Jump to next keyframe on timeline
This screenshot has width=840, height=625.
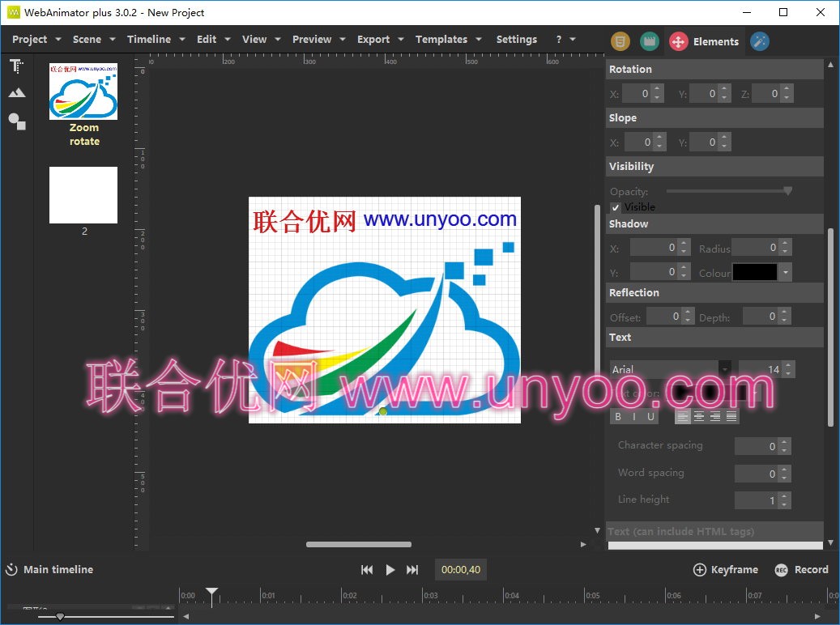(x=412, y=570)
